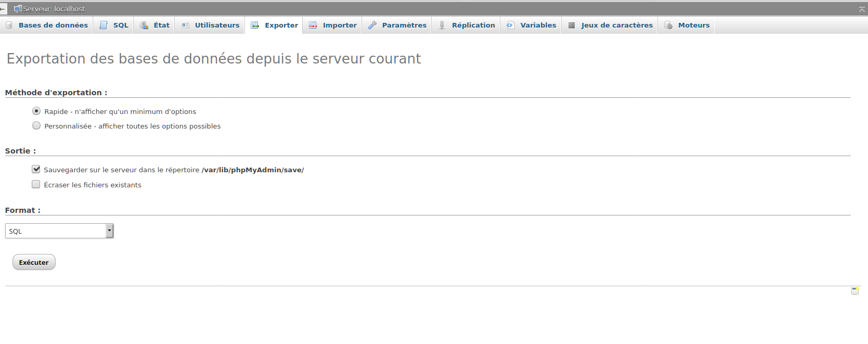Click the Serveur: localhost breadcrumb link

point(54,9)
